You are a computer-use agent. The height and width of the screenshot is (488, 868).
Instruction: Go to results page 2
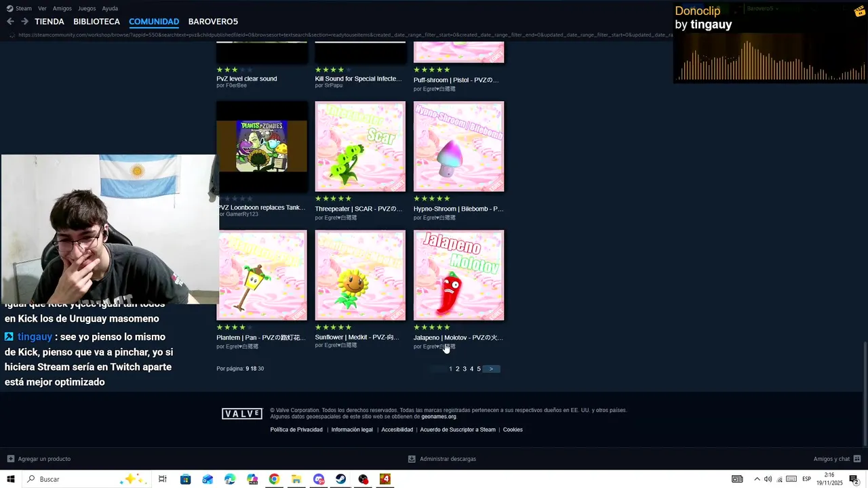point(457,369)
